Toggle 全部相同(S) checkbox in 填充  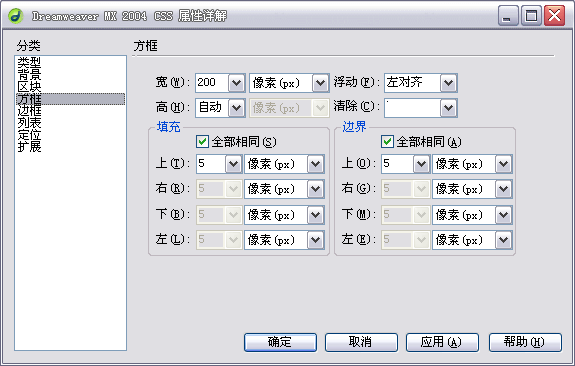coord(202,142)
